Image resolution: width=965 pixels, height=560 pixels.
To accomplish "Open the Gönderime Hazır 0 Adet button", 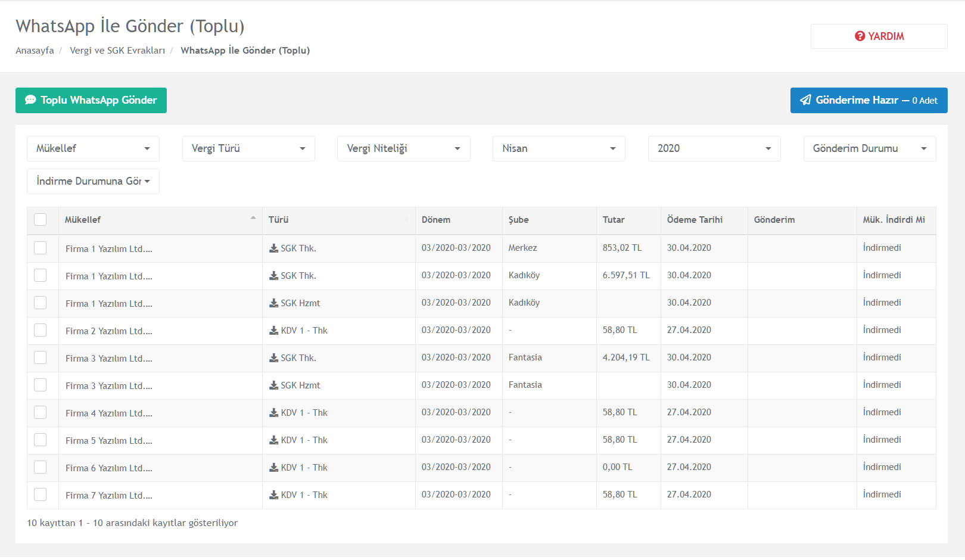I will click(x=868, y=100).
